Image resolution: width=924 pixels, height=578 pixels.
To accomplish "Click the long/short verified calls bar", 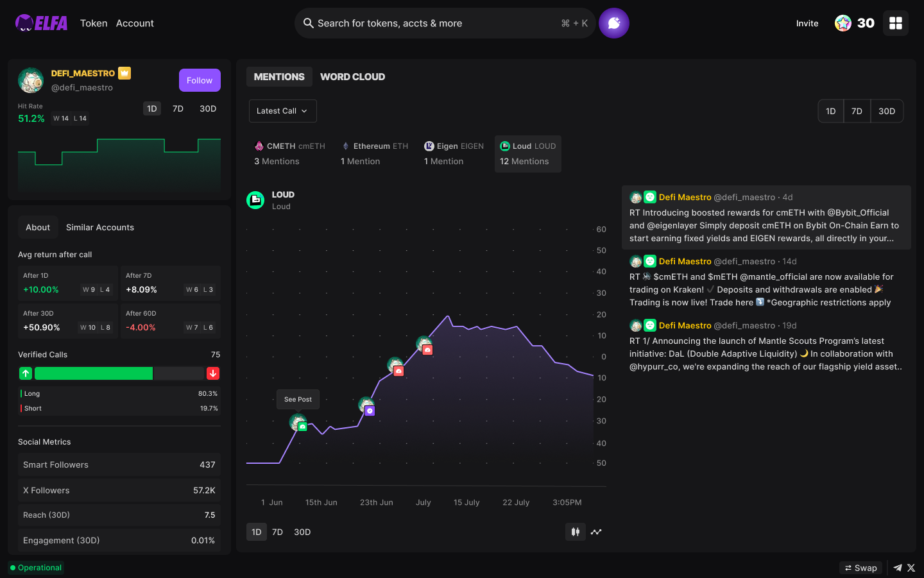I will [119, 373].
